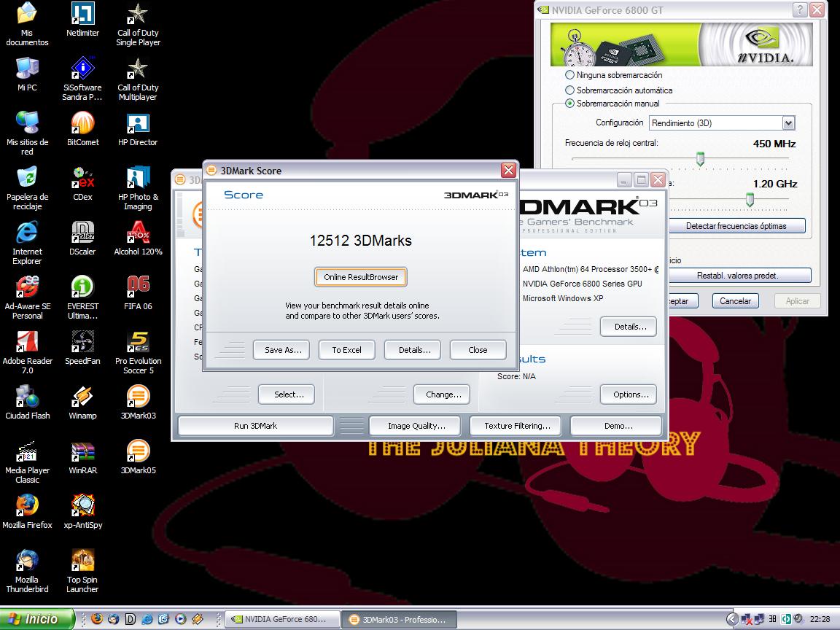Open DScaler shortcut
The height and width of the screenshot is (630, 840).
[82, 238]
